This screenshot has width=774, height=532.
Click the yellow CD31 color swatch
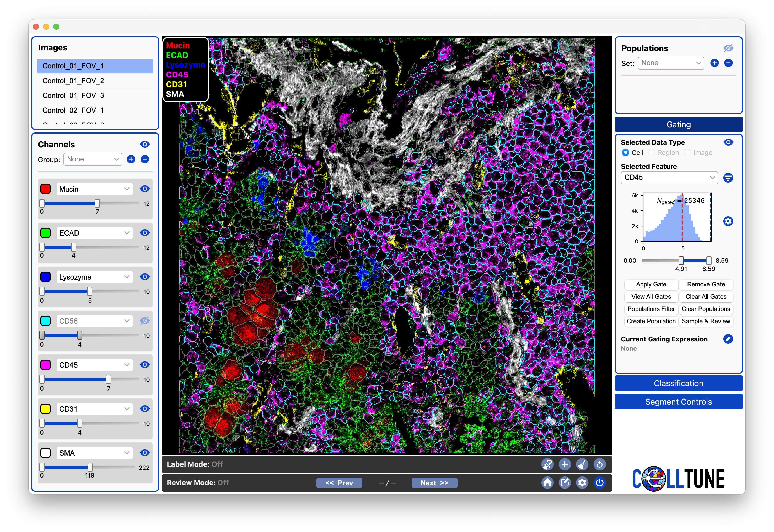pyautogui.click(x=45, y=409)
